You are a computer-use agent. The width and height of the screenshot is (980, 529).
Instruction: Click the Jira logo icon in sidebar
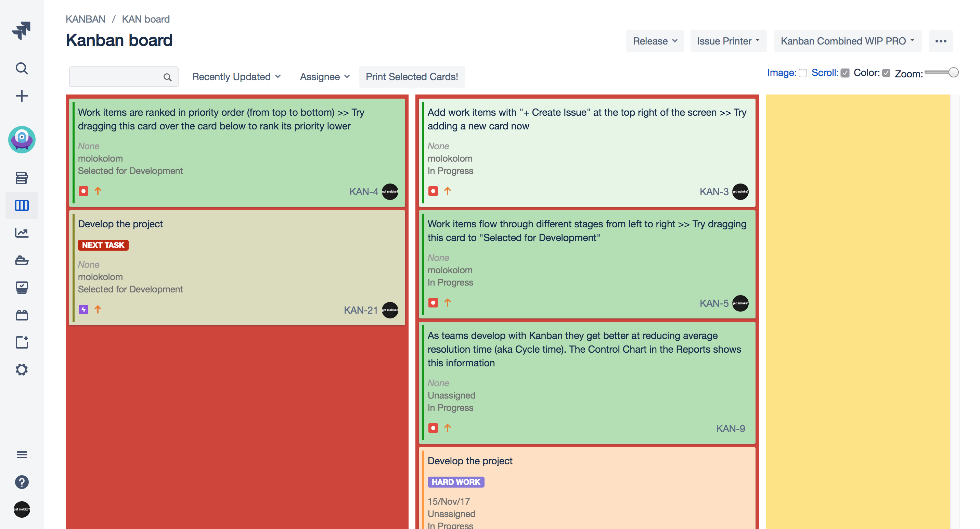(22, 30)
